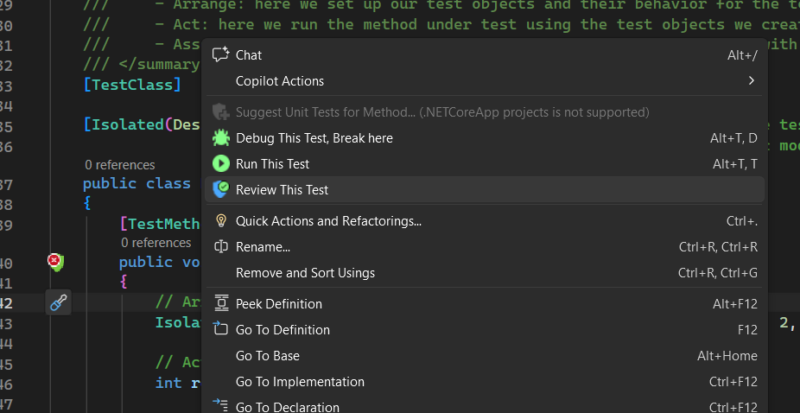Click the green Run This Test play icon
This screenshot has height=413, width=800.
221,164
